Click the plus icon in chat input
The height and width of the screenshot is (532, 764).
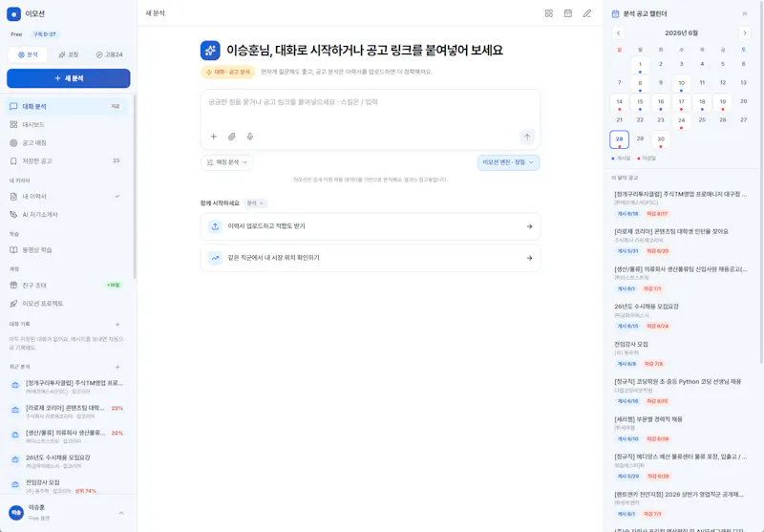click(x=213, y=137)
